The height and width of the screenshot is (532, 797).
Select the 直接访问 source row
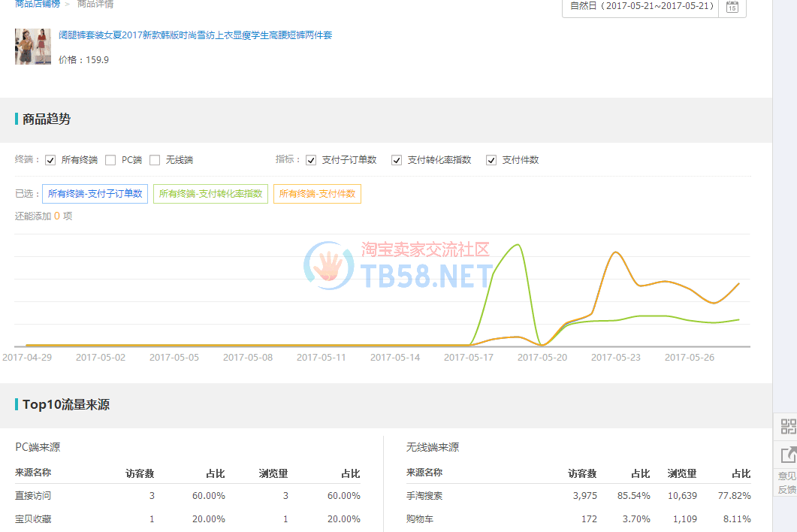click(x=188, y=495)
